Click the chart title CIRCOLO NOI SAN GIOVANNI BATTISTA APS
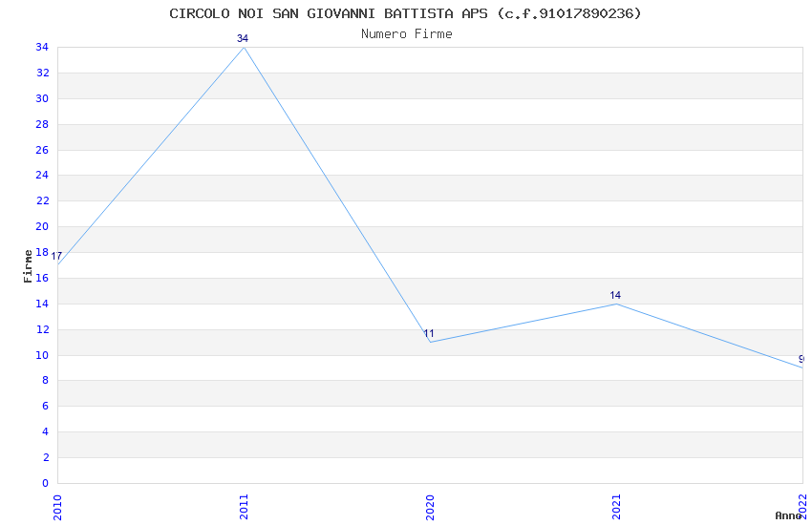 click(x=405, y=13)
